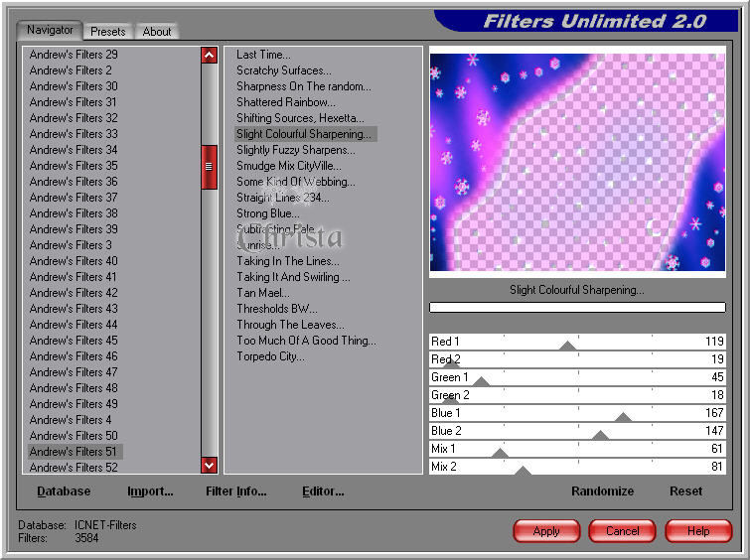Select Andrew's Filters 39 category

click(x=74, y=229)
